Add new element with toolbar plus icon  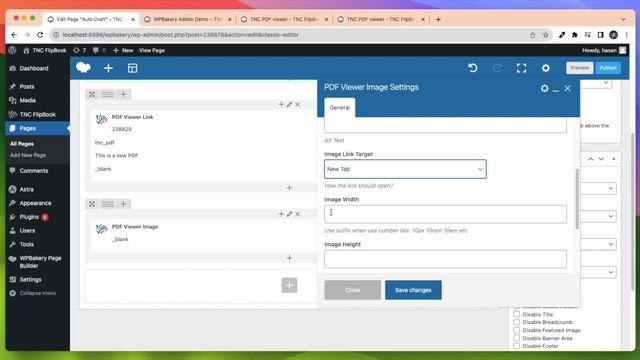108,68
